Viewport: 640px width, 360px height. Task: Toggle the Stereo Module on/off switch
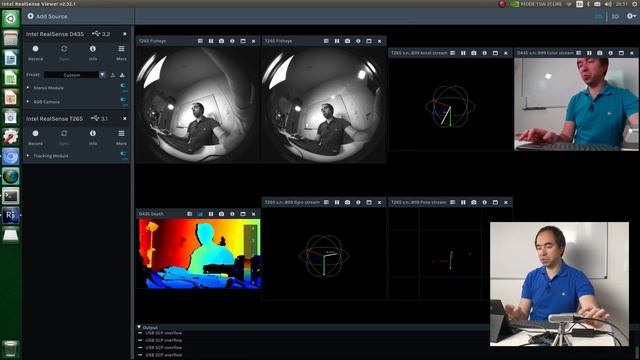tap(123, 87)
